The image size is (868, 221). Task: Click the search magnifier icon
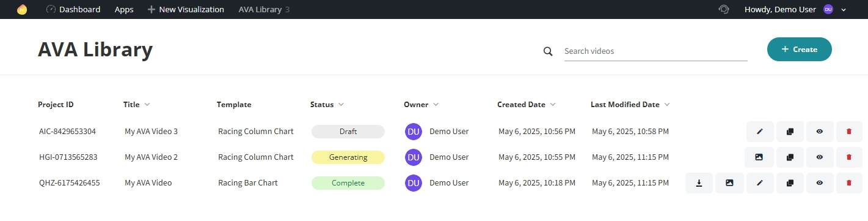click(x=548, y=51)
